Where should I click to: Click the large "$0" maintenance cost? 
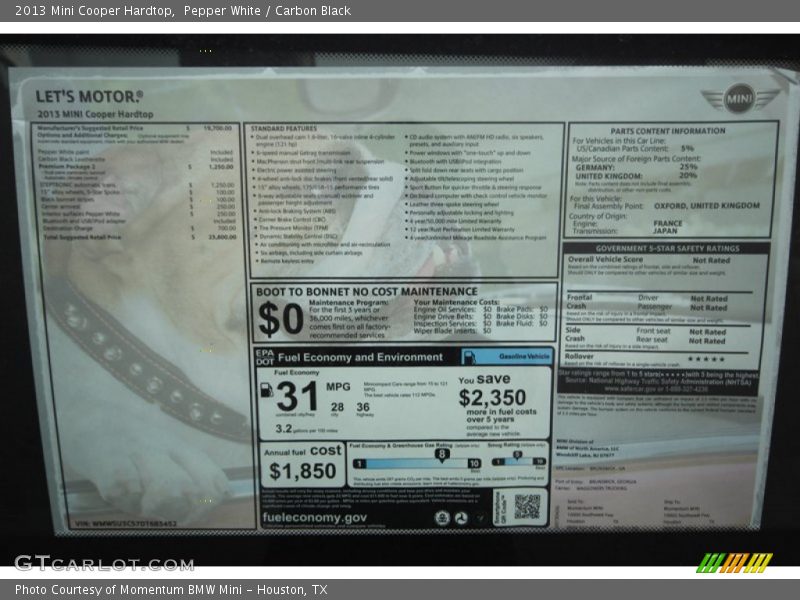[281, 319]
